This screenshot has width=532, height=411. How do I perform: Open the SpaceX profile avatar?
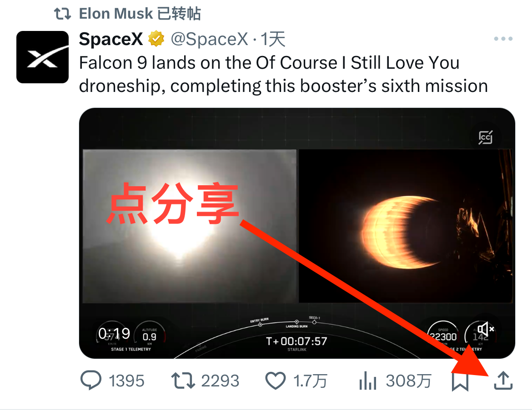(42, 57)
